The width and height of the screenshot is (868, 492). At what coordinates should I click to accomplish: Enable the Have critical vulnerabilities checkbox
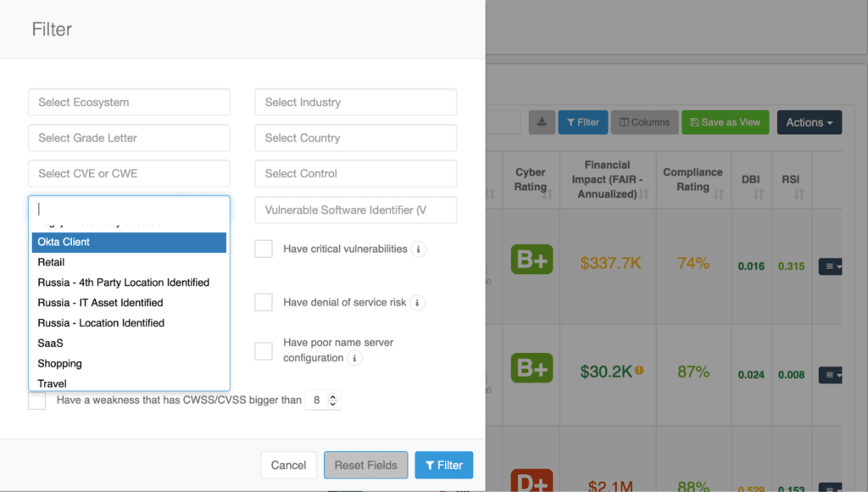coord(264,249)
